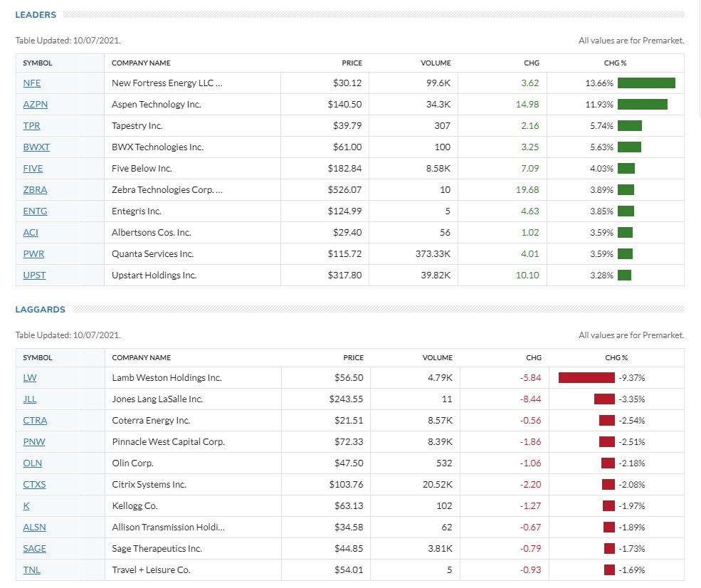Click the 20.52K volume cell
The width and height of the screenshot is (701, 588).
437,485
